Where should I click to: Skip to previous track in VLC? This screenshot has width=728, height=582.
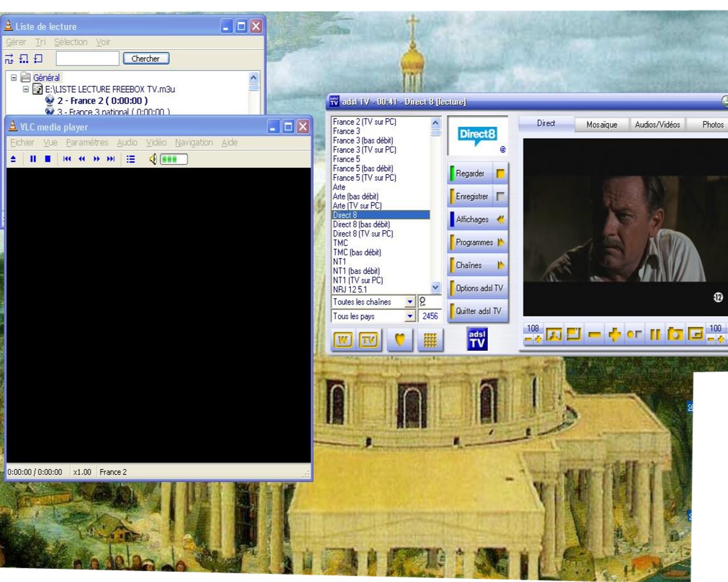pos(67,159)
